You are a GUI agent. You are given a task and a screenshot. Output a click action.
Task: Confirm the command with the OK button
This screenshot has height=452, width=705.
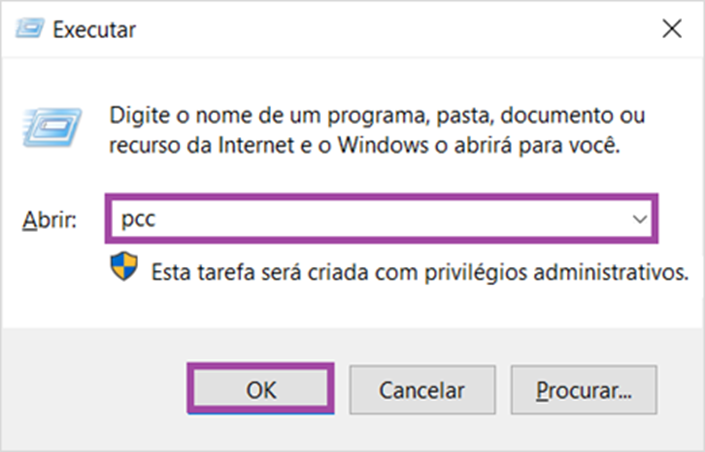(261, 389)
